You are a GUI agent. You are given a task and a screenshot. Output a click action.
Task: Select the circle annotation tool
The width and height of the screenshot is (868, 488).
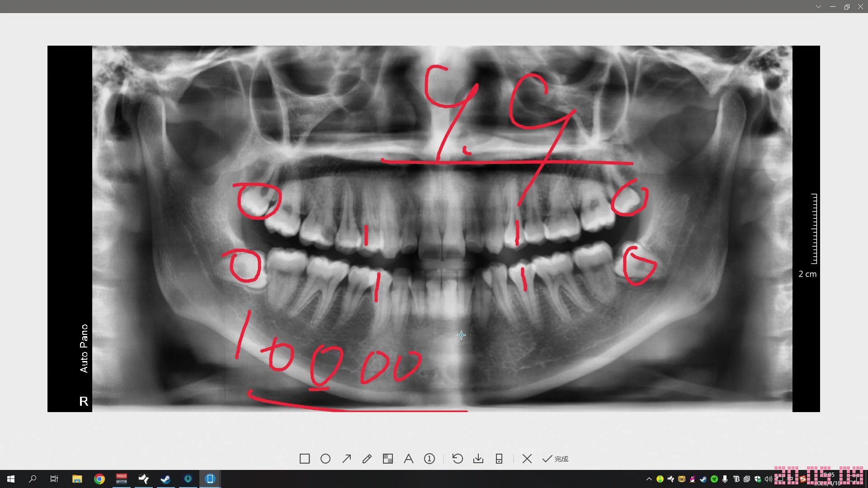(x=325, y=459)
